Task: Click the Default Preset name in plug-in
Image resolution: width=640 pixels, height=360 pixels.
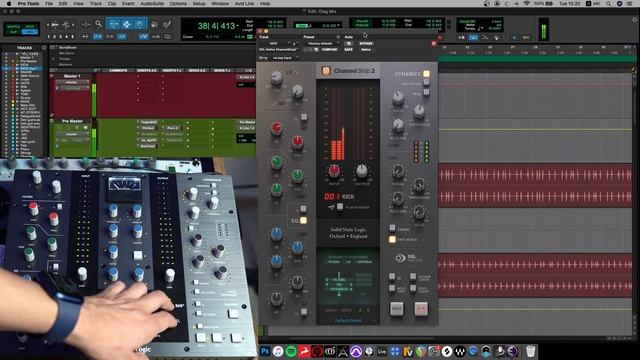Action: tap(348, 320)
